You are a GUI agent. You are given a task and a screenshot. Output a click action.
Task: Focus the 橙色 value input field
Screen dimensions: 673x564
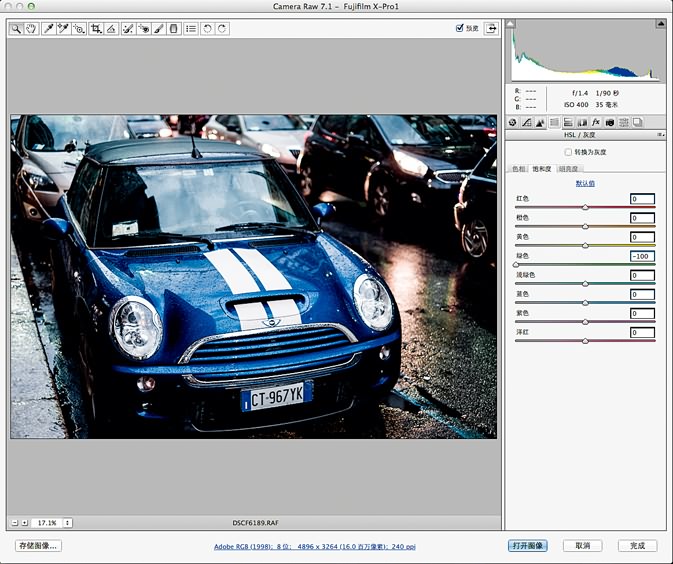click(642, 218)
